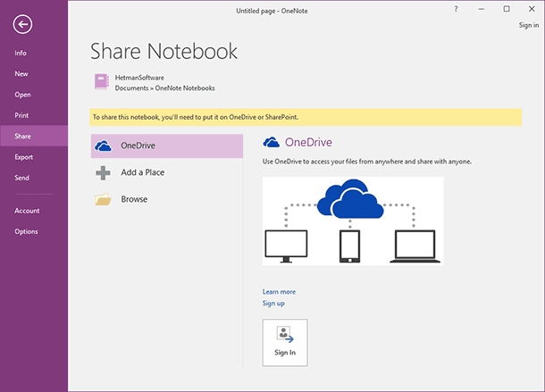Click the back arrow circle icon

click(x=22, y=24)
